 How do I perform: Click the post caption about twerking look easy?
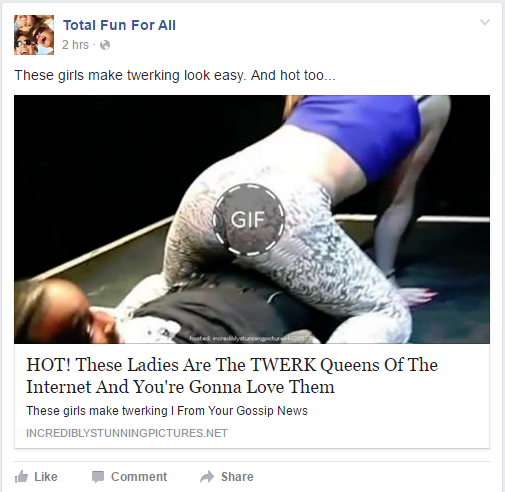tap(175, 75)
